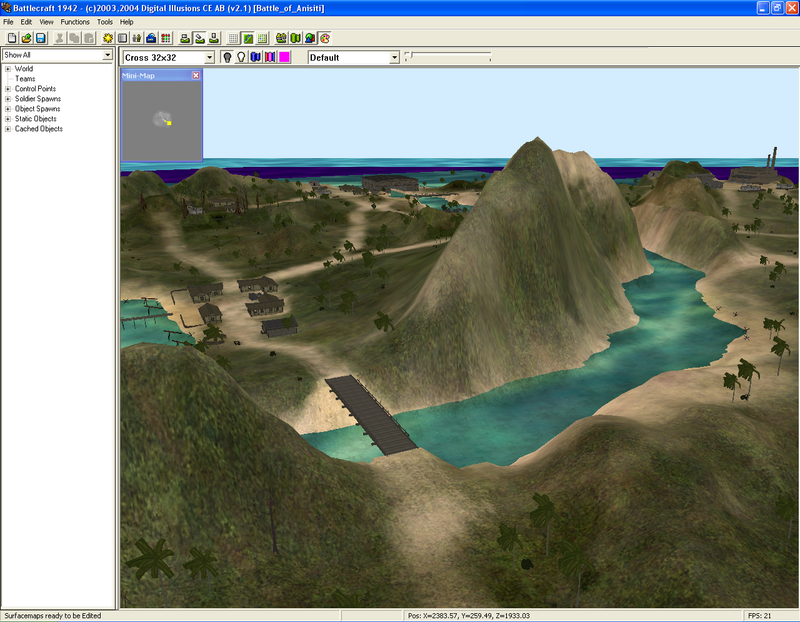
Task: Toggle the white light bulb button
Action: [x=241, y=57]
